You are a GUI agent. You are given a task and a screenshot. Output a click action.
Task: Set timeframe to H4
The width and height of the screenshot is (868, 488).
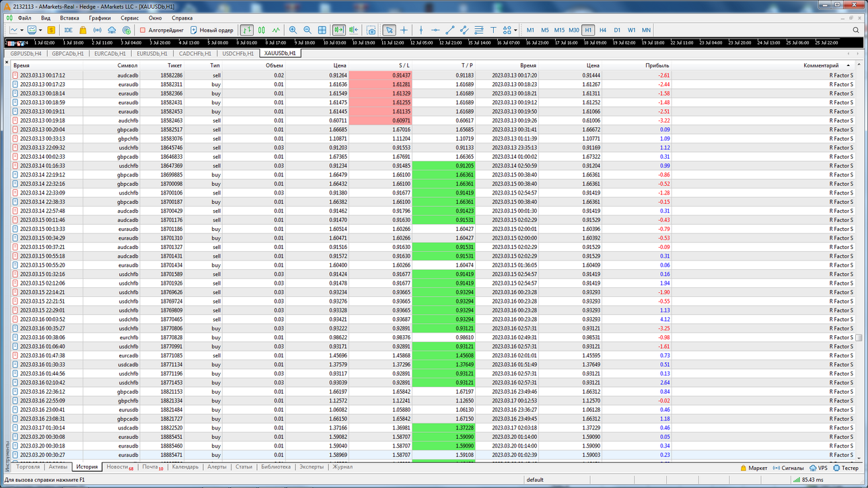point(603,30)
